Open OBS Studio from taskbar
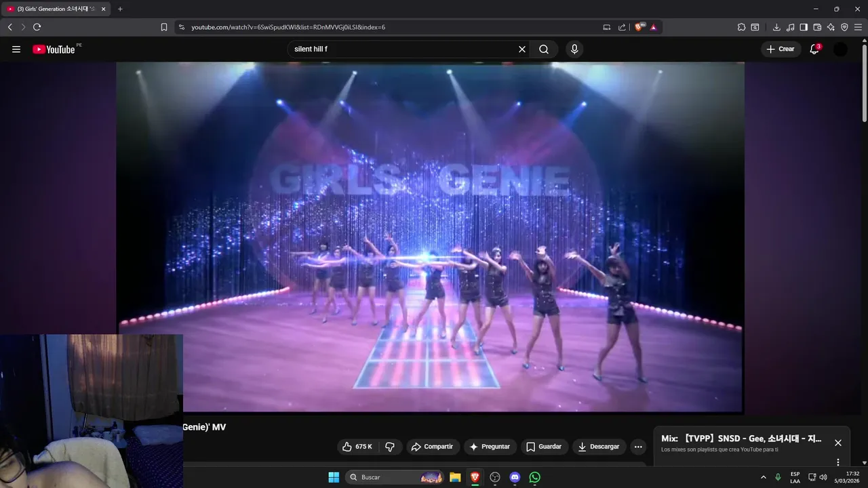868x488 pixels. pyautogui.click(x=495, y=477)
